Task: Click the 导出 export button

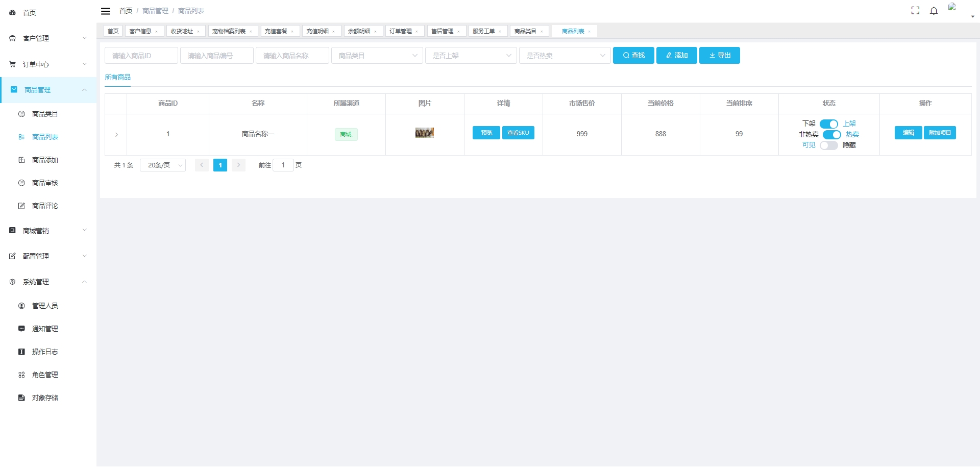Action: click(x=720, y=55)
